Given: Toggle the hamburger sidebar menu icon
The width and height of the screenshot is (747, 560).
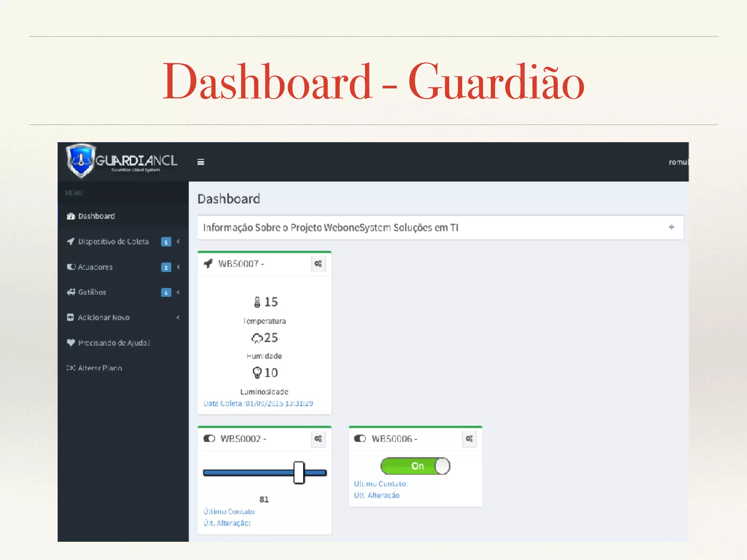Looking at the screenshot, I should pos(201,162).
